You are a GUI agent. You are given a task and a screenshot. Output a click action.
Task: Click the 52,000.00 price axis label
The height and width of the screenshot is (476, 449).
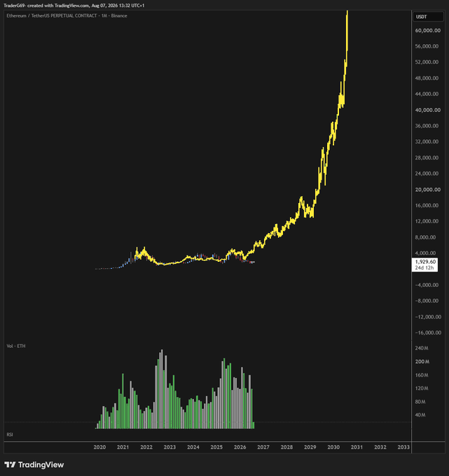(427, 62)
